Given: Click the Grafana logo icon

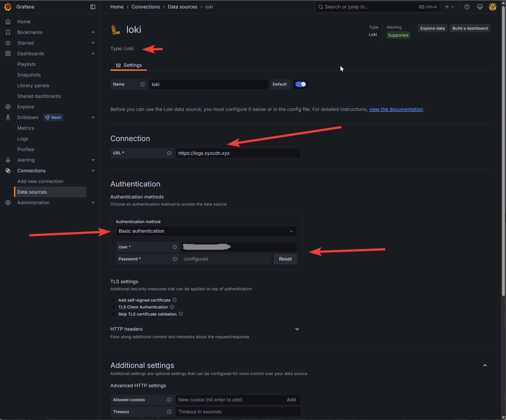Looking at the screenshot, I should tap(8, 7).
